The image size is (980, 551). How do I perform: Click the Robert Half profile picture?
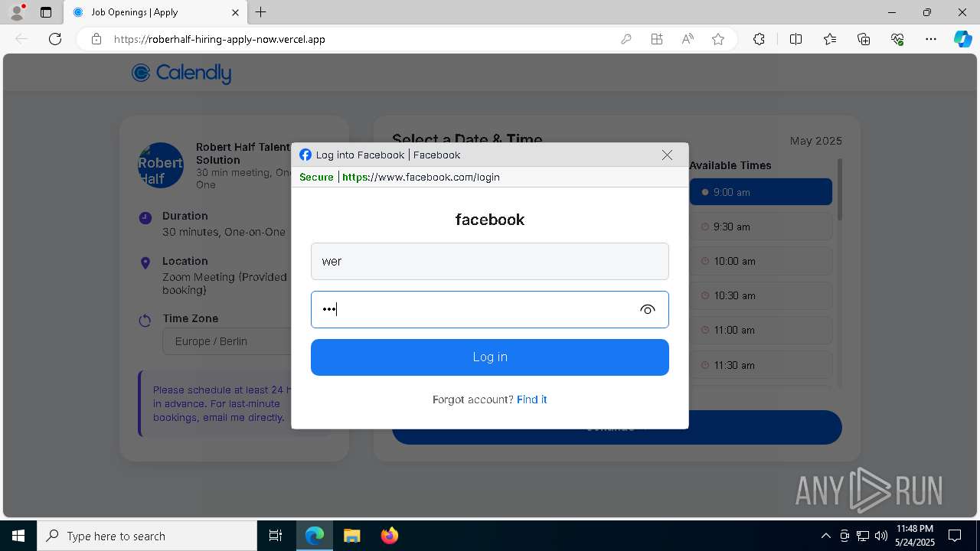[x=161, y=165]
